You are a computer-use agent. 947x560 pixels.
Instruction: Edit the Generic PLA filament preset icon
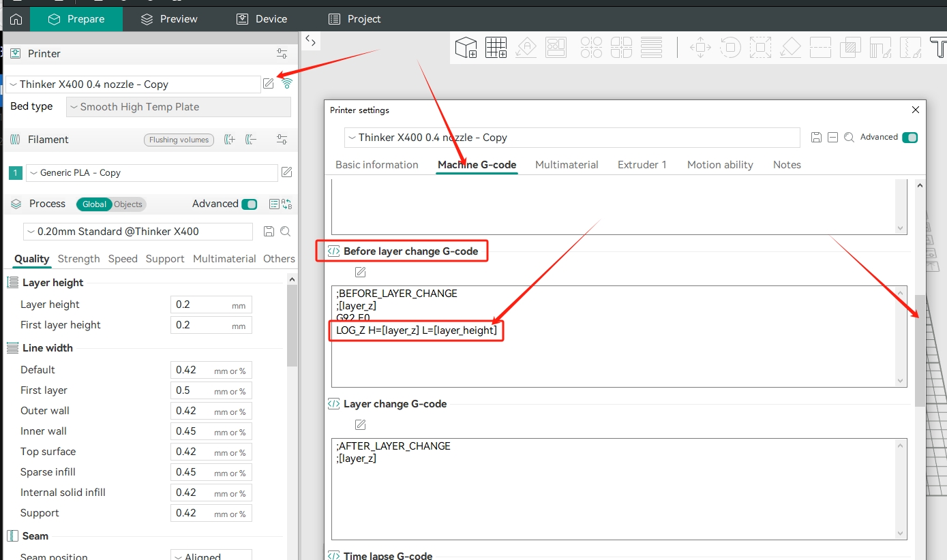click(287, 172)
